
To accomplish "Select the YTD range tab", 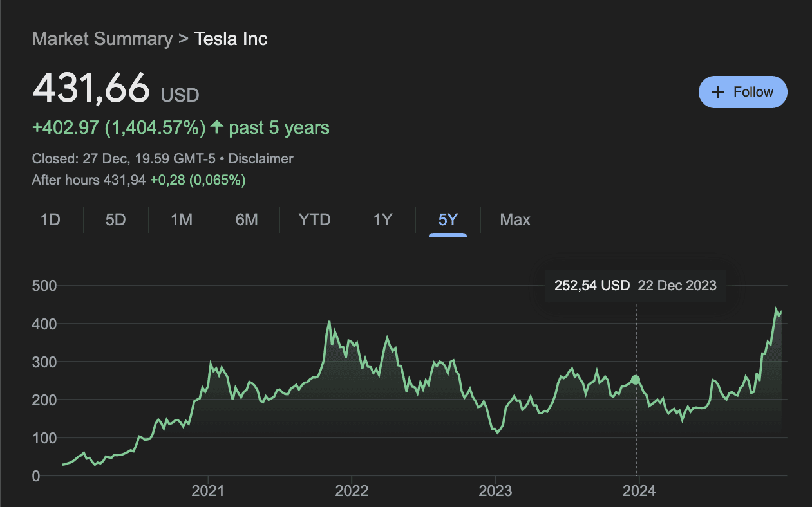I will 314,219.
